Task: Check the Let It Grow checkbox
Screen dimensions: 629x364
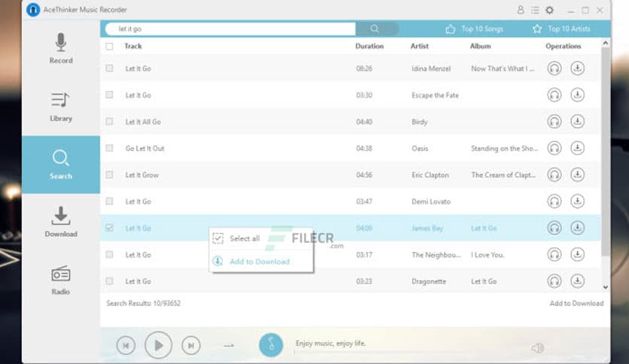Action: pos(109,174)
